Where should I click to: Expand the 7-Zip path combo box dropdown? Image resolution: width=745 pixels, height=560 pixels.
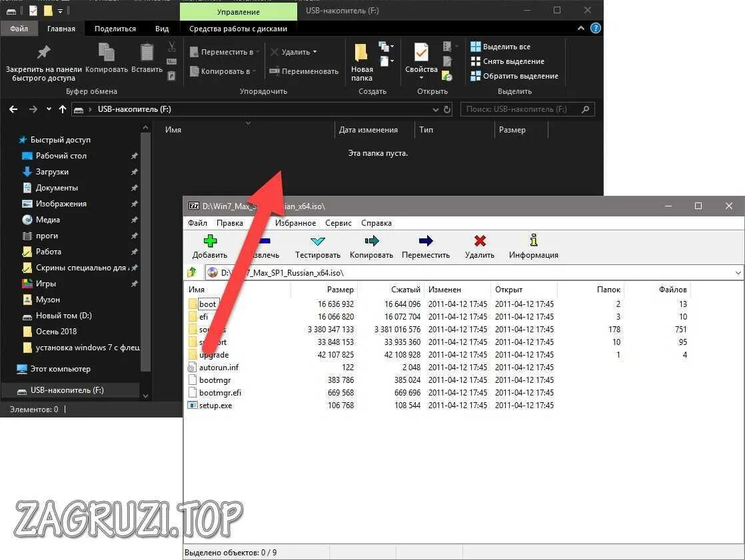(738, 273)
